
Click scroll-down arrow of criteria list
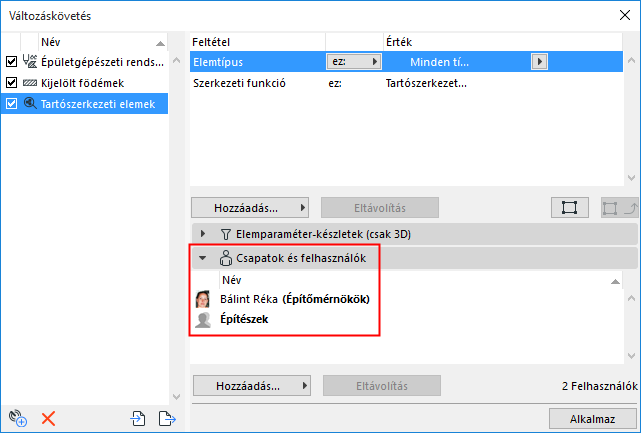pos(631,178)
